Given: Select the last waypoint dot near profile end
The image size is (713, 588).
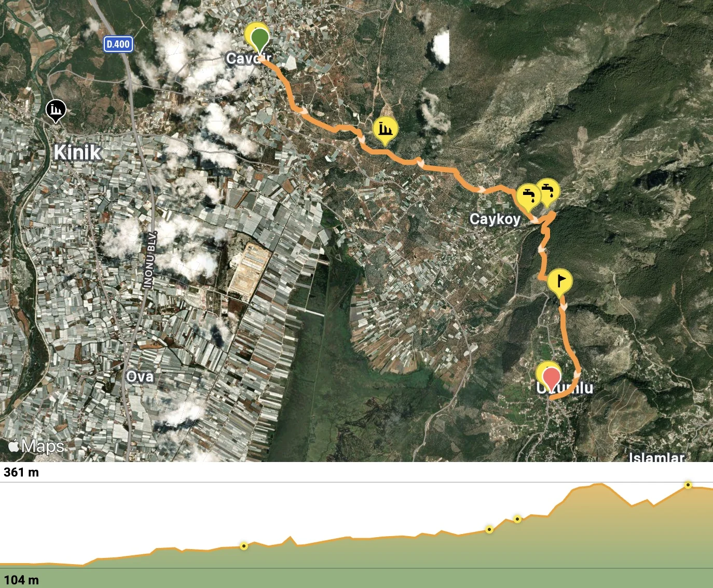Looking at the screenshot, I should [688, 485].
